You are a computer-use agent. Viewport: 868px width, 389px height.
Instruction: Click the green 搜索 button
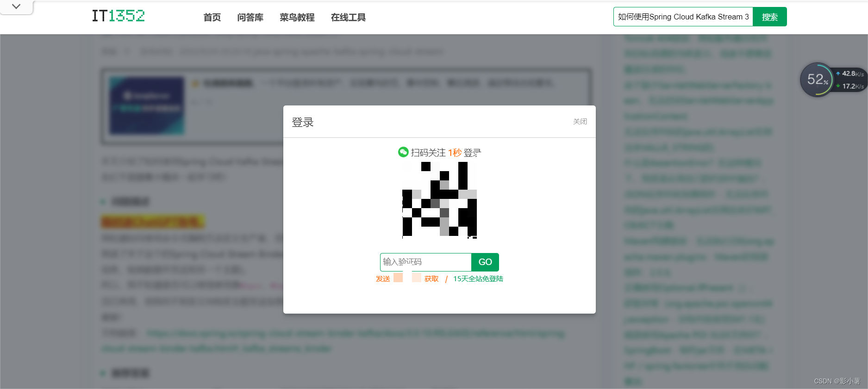770,17
